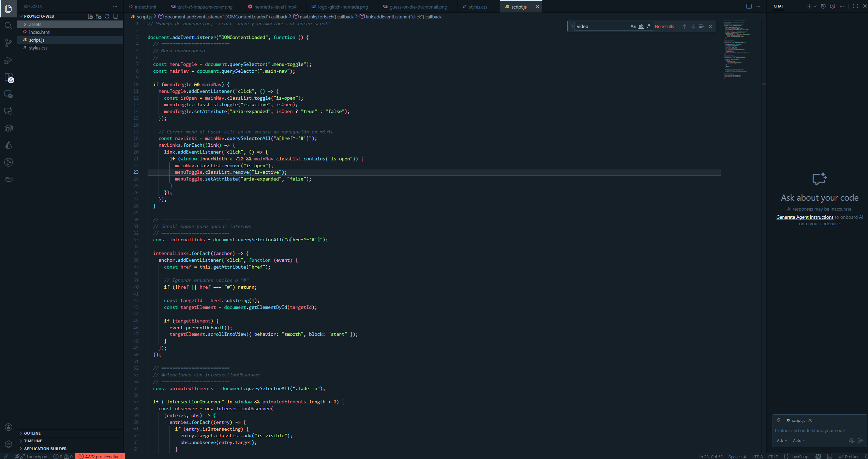Refresh the explorer file tree

click(x=107, y=16)
